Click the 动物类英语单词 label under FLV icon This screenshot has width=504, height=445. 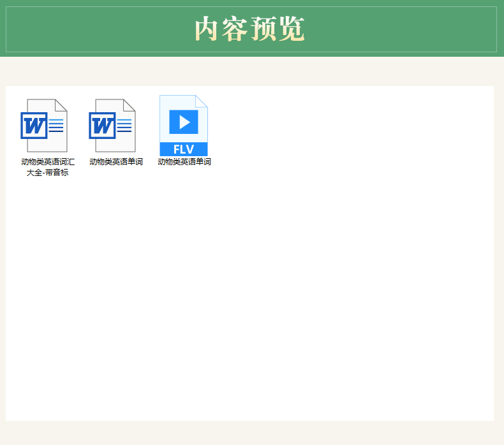(x=184, y=161)
